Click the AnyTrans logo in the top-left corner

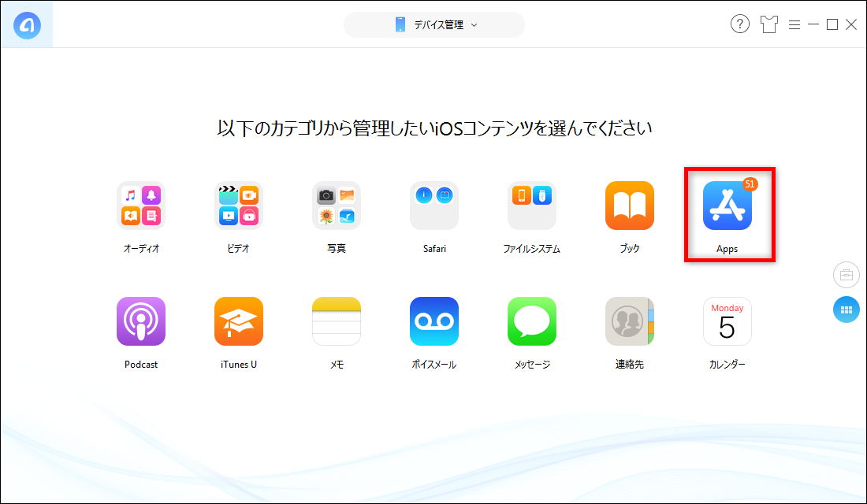(x=26, y=24)
